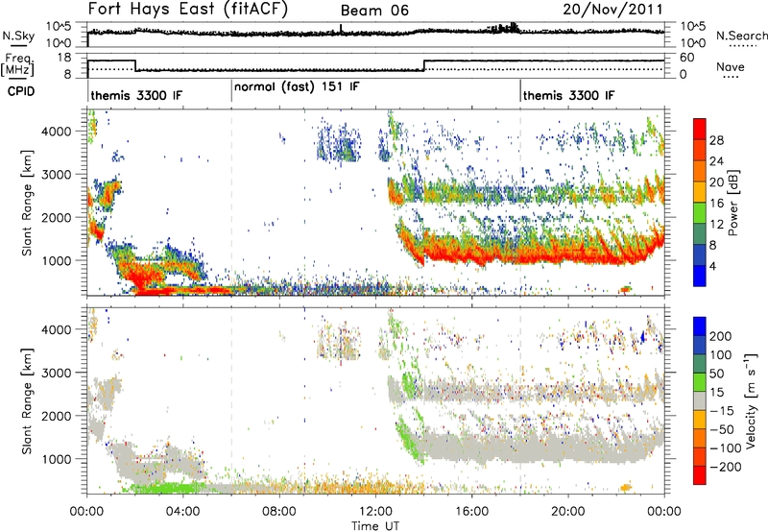Click Velocity color bar segment between 50 and 100

[x=700, y=364]
